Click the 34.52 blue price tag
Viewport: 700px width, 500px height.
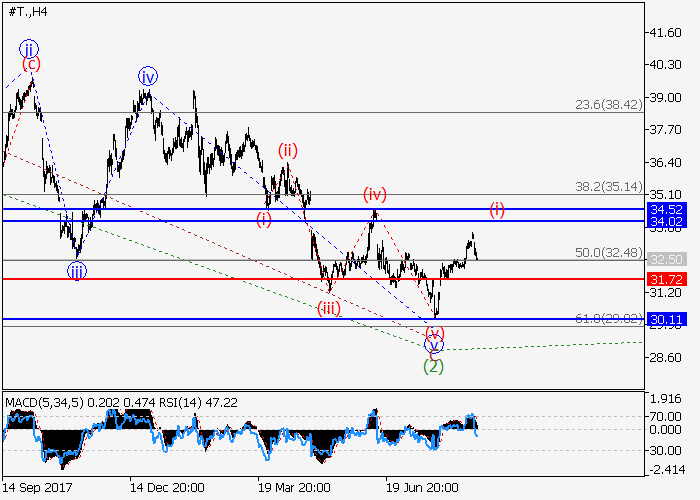tap(665, 209)
